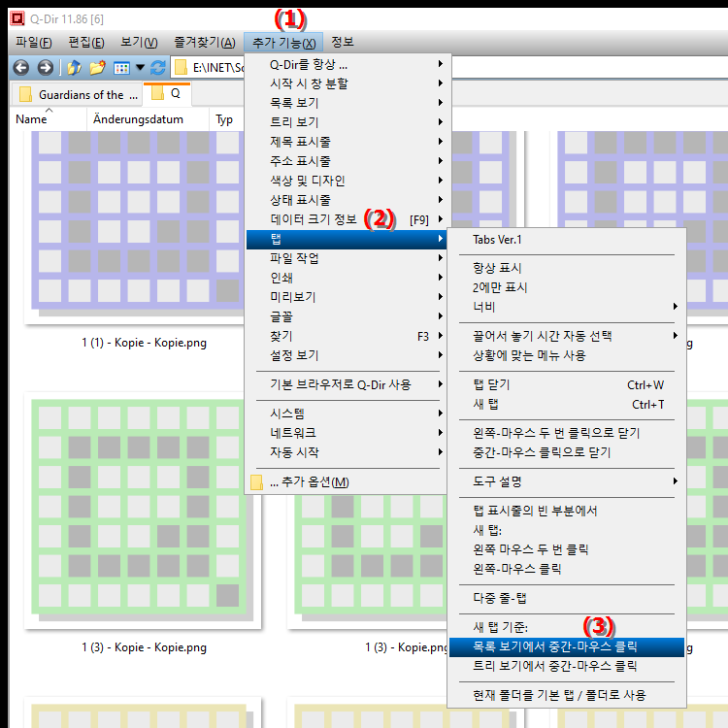Sort by the Typ column header
This screenshot has height=728, width=728.
[226, 119]
